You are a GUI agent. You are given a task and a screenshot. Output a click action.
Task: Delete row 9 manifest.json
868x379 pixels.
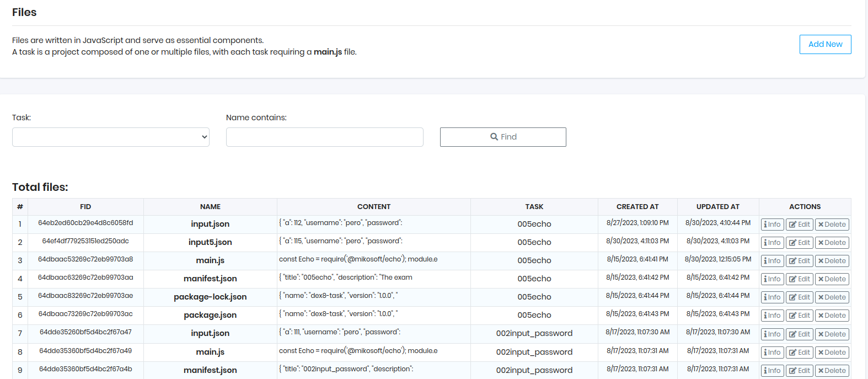point(832,371)
